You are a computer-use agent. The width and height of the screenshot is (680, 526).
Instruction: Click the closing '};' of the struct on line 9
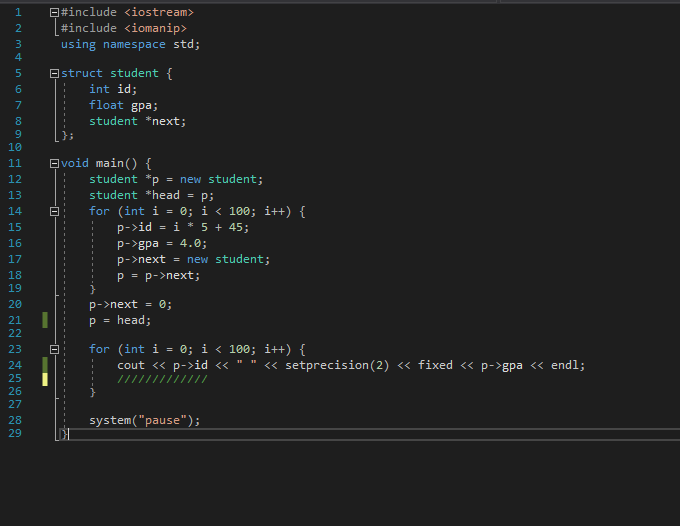click(x=68, y=135)
